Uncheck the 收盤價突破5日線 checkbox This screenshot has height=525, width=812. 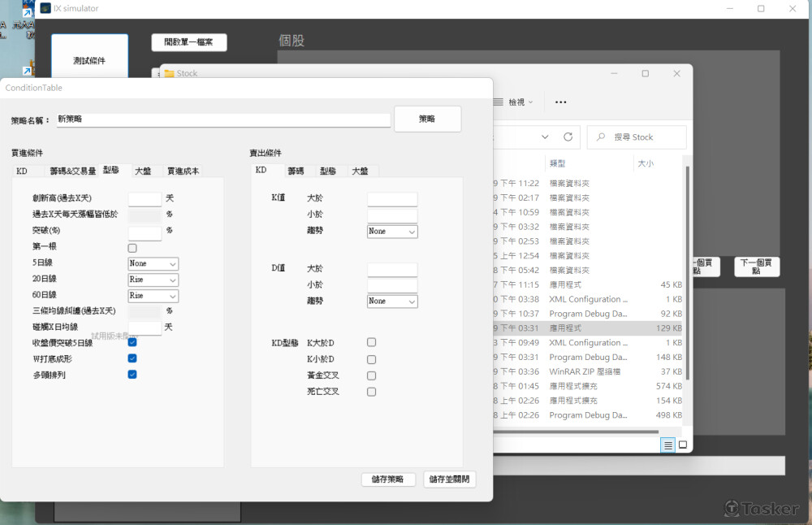point(132,342)
